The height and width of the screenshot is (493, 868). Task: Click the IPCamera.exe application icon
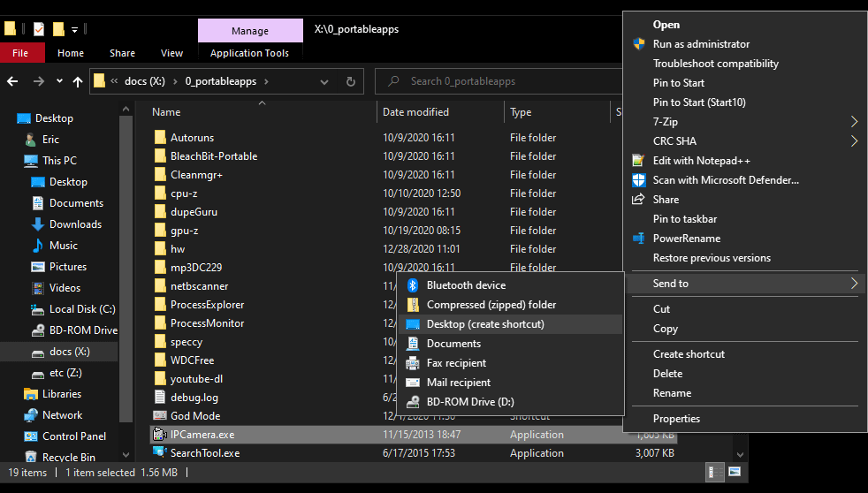pyautogui.click(x=160, y=435)
